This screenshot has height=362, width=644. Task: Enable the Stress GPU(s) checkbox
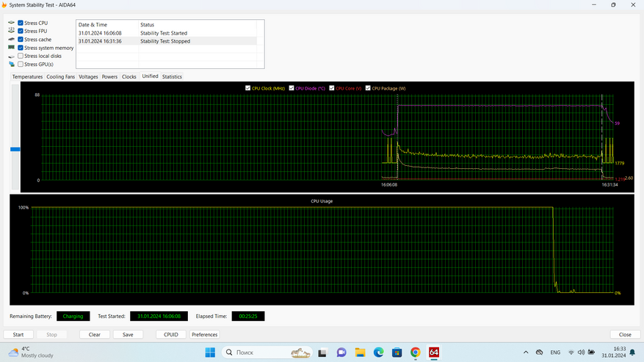(21, 65)
